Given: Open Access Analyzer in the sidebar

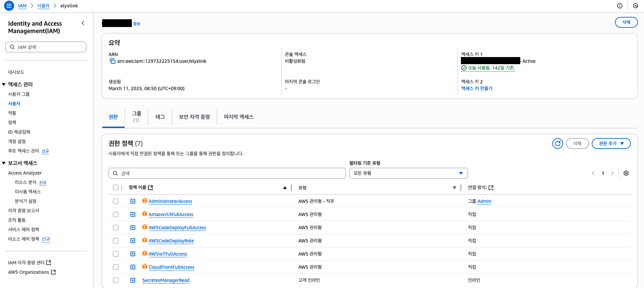Looking at the screenshot, I should pyautogui.click(x=25, y=173).
